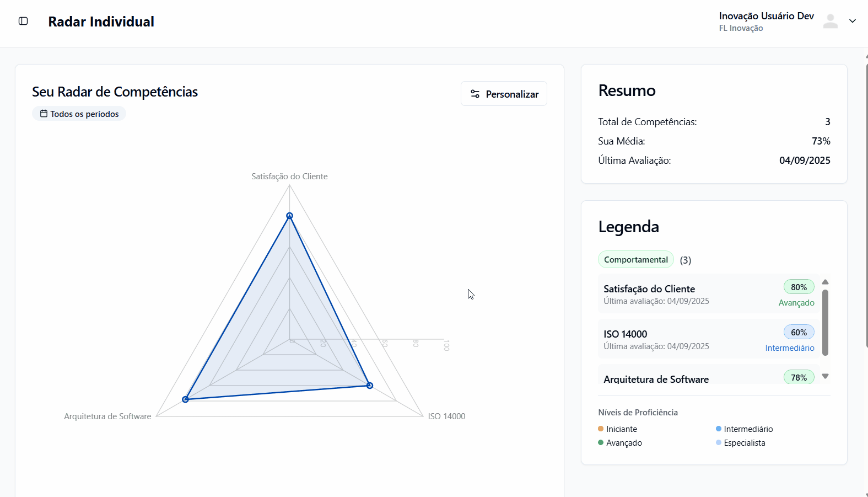Expand the user account dropdown chevron
The width and height of the screenshot is (868, 497).
pyautogui.click(x=852, y=21)
